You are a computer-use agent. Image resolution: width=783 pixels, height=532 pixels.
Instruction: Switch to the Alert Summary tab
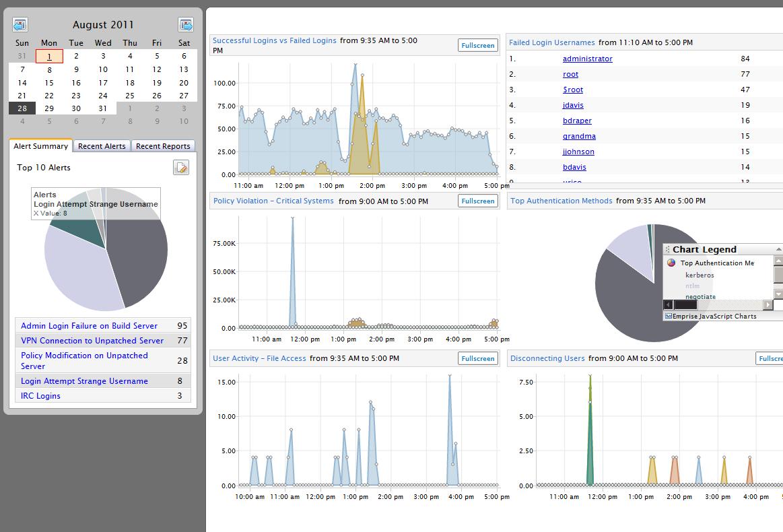click(40, 146)
